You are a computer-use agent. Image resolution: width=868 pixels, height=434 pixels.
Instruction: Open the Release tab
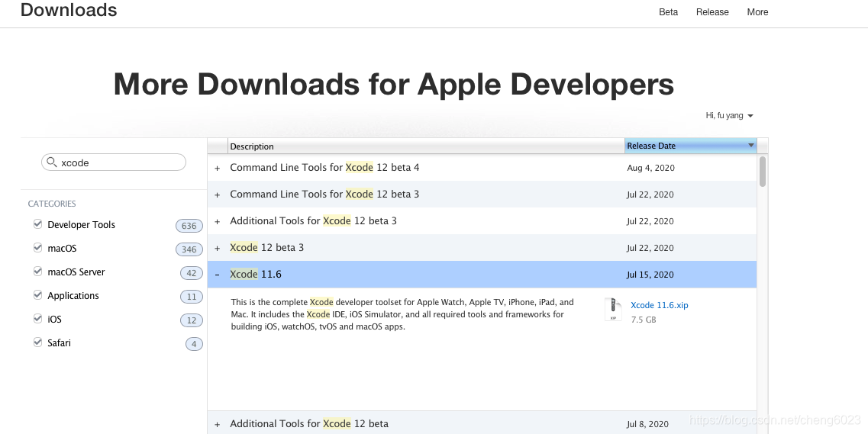(x=712, y=12)
